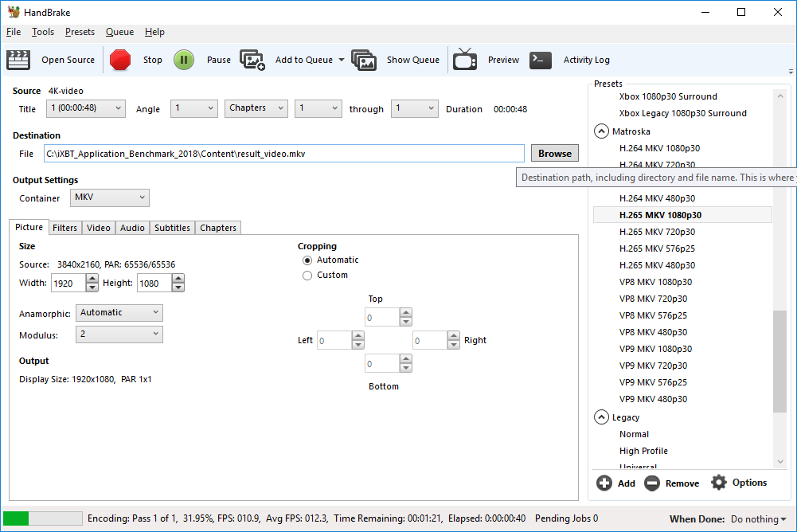Screen dimensions: 797x532
Task: Increase Top crop value stepper
Action: pos(405,313)
